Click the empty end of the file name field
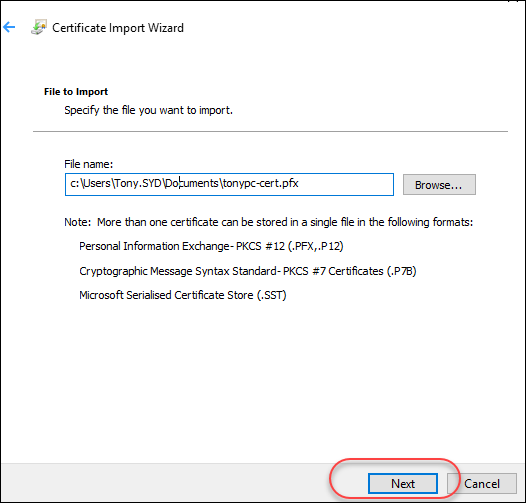526x503 pixels. (x=346, y=184)
